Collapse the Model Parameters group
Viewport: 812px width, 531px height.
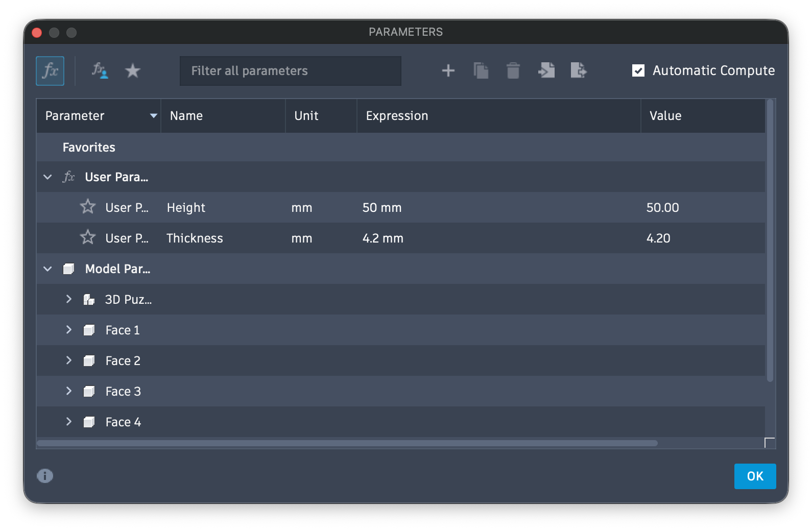pyautogui.click(x=47, y=269)
